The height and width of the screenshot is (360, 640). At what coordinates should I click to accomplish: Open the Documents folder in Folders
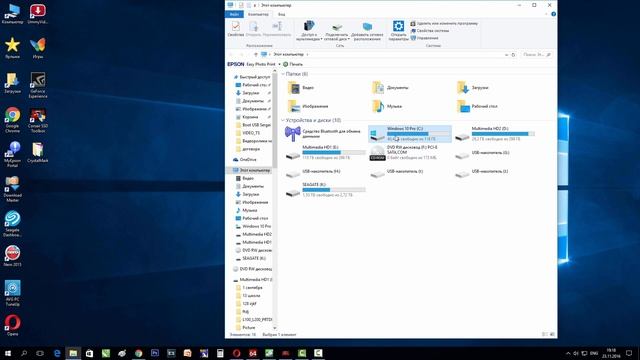(x=391, y=88)
